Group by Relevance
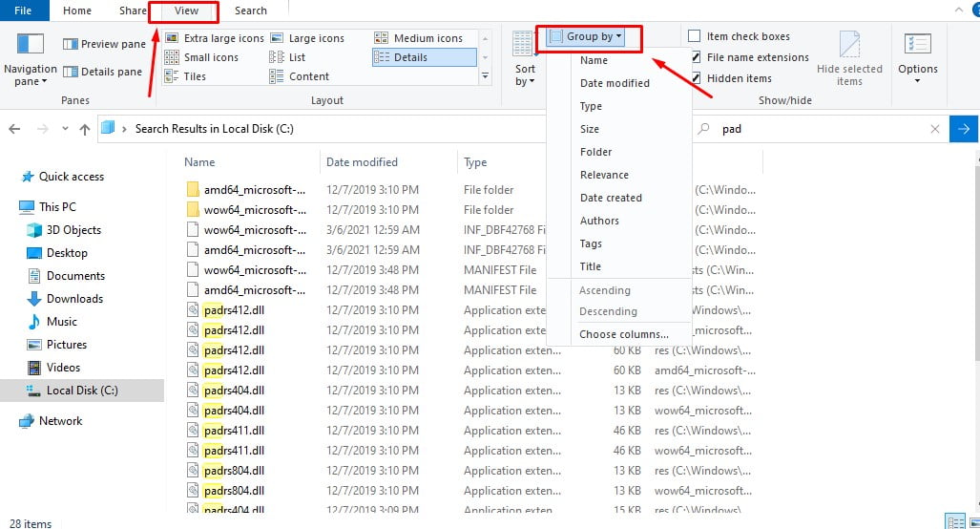 tap(604, 175)
